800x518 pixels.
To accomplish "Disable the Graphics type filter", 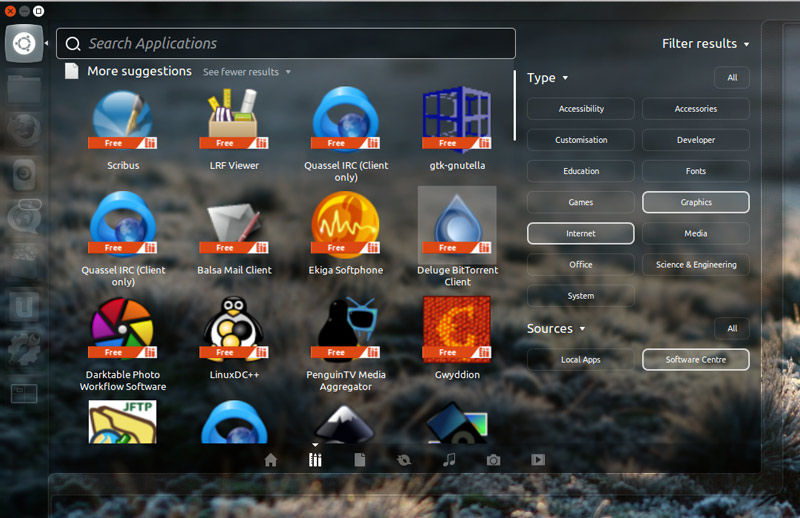I will [x=695, y=202].
